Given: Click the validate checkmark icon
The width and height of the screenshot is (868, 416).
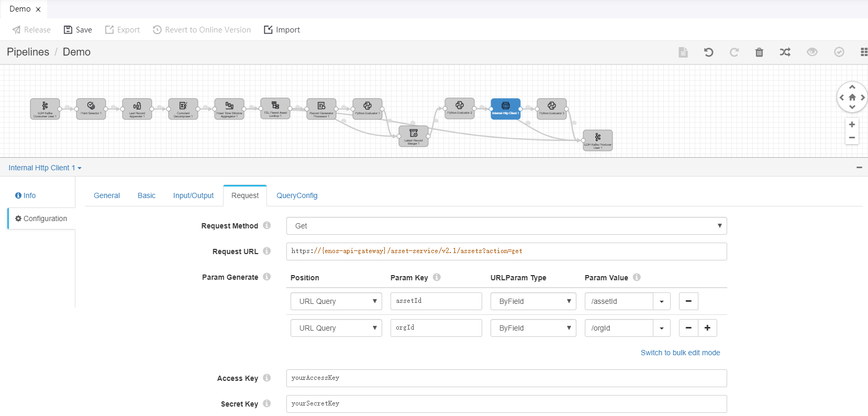Looking at the screenshot, I should coord(839,52).
